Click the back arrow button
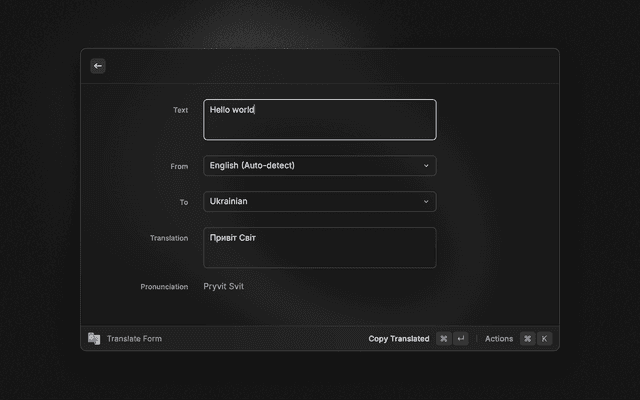640x400 pixels. pos(98,66)
